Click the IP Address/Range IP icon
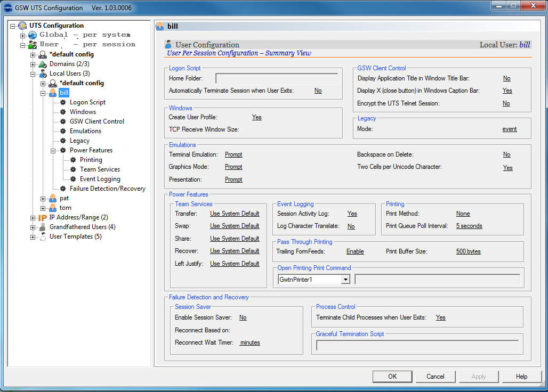548x392 pixels. (43, 217)
